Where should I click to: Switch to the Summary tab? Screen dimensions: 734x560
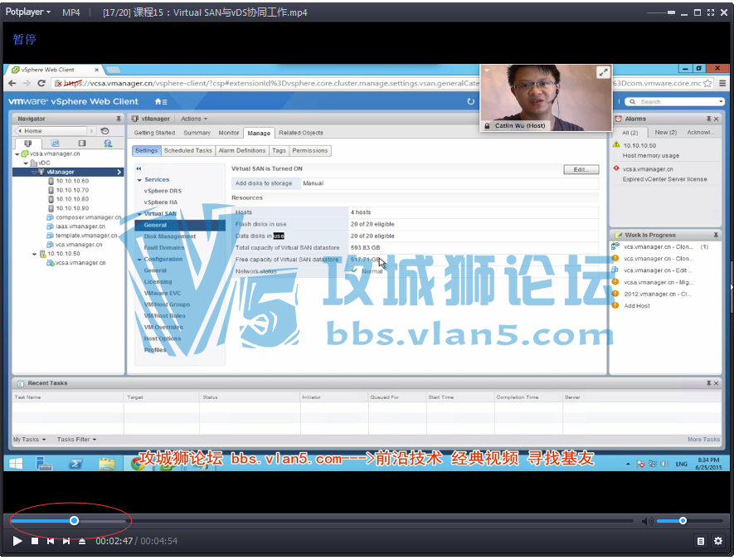[x=197, y=133]
